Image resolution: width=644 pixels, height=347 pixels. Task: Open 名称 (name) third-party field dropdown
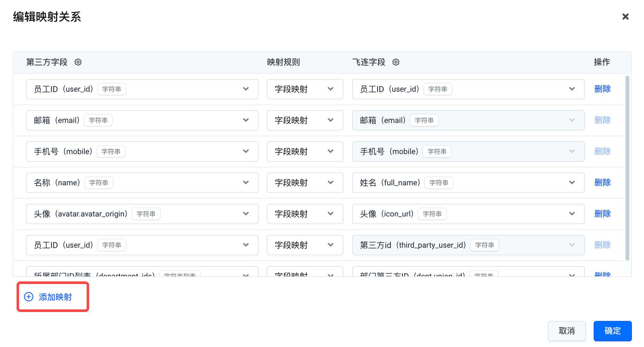pos(142,183)
